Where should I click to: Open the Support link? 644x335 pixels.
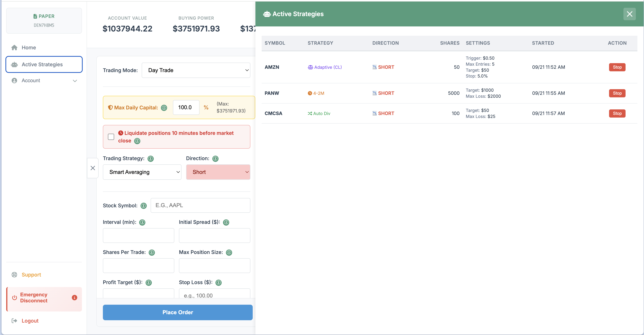click(x=31, y=275)
